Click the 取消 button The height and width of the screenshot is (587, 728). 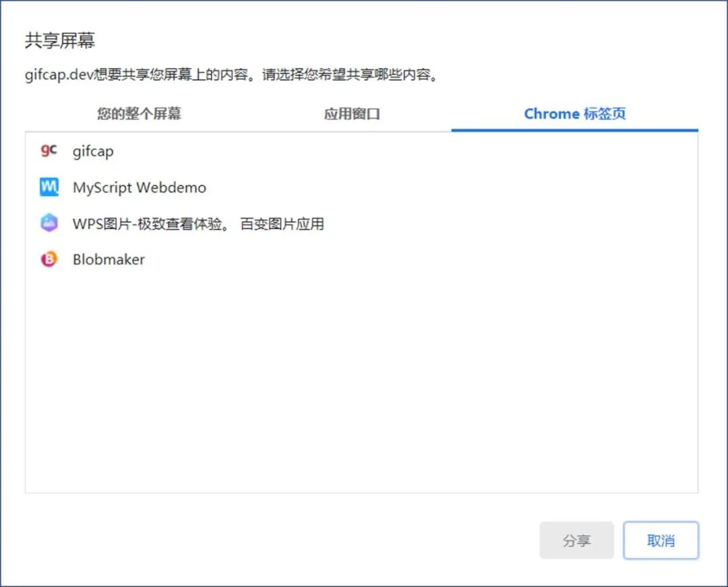(x=661, y=540)
